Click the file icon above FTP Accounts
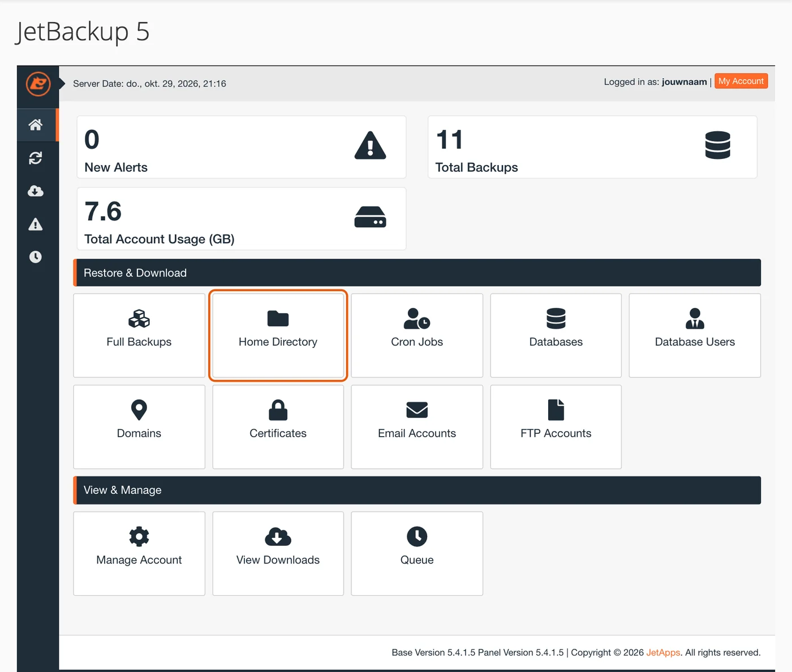792x672 pixels. (556, 410)
